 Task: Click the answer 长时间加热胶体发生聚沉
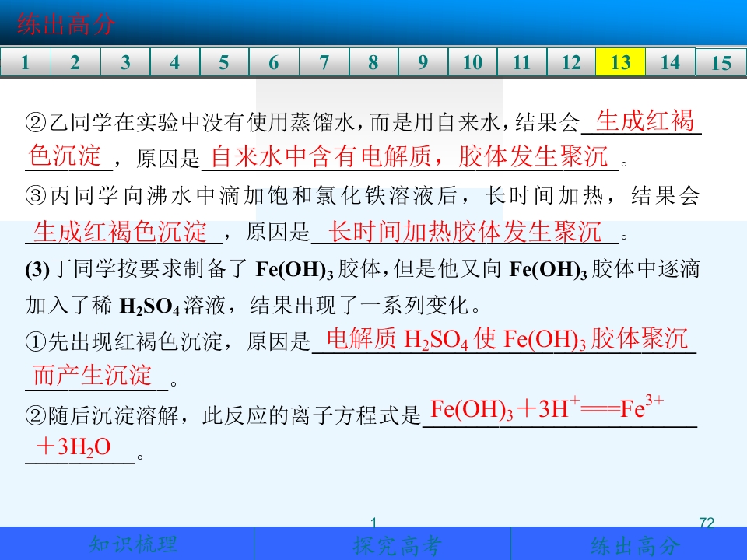click(465, 232)
